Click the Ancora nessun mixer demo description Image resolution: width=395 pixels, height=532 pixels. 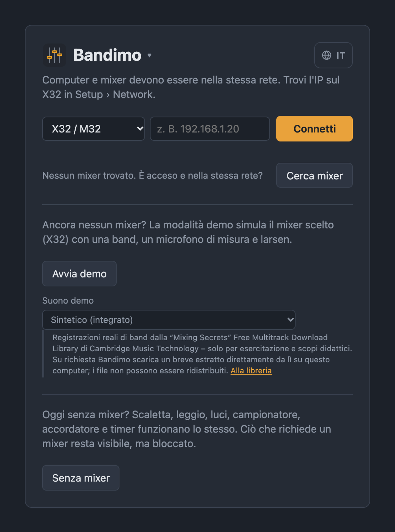[188, 232]
